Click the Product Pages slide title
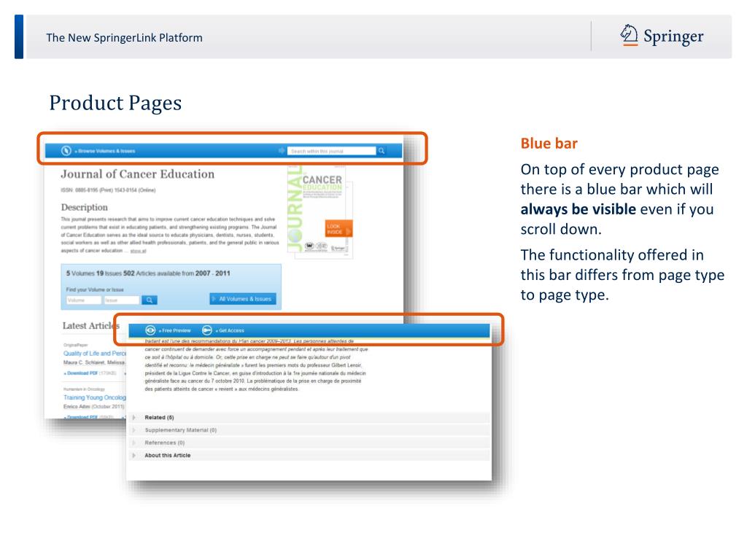The image size is (747, 560). [115, 103]
